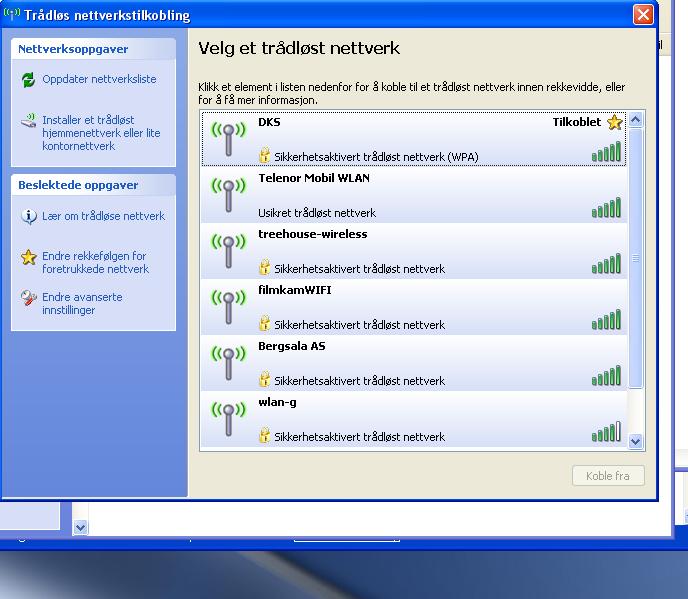Click signal strength bars of Bergsala AS
Screen dimensions: 688x599
click(x=606, y=376)
